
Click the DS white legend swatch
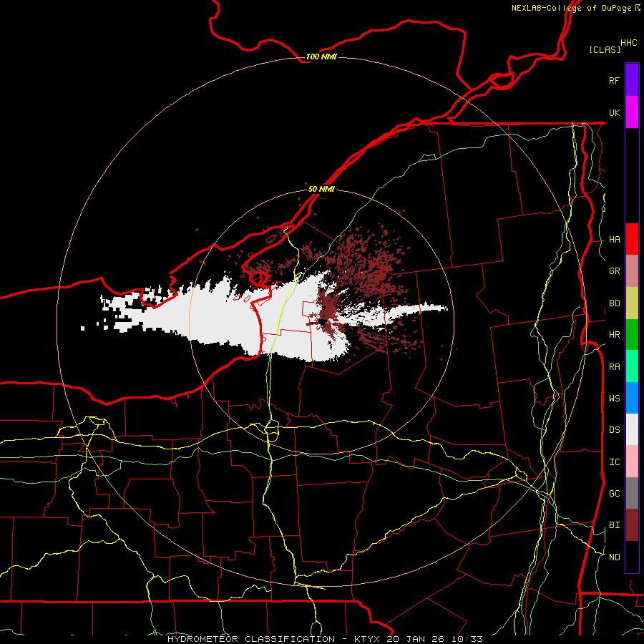coord(632,429)
